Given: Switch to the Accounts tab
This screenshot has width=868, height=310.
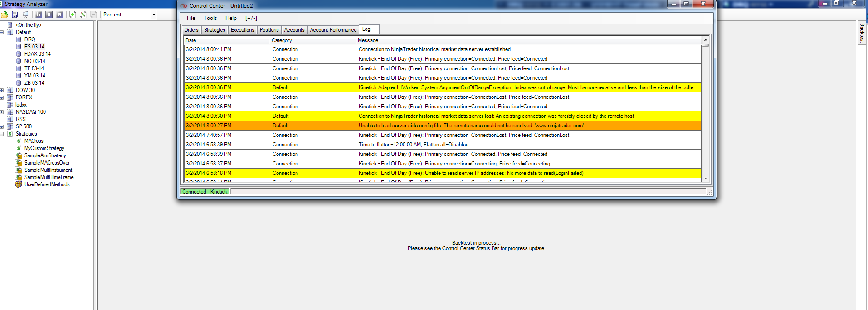Looking at the screenshot, I should tap(294, 30).
